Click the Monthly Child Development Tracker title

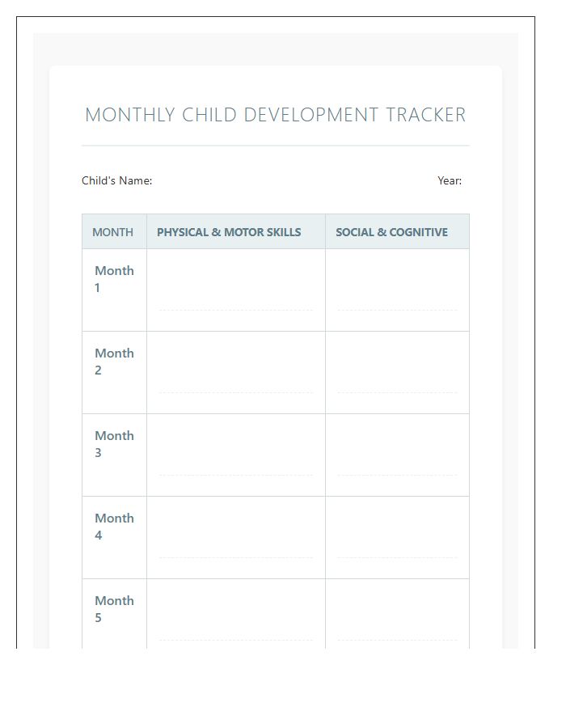pos(275,115)
